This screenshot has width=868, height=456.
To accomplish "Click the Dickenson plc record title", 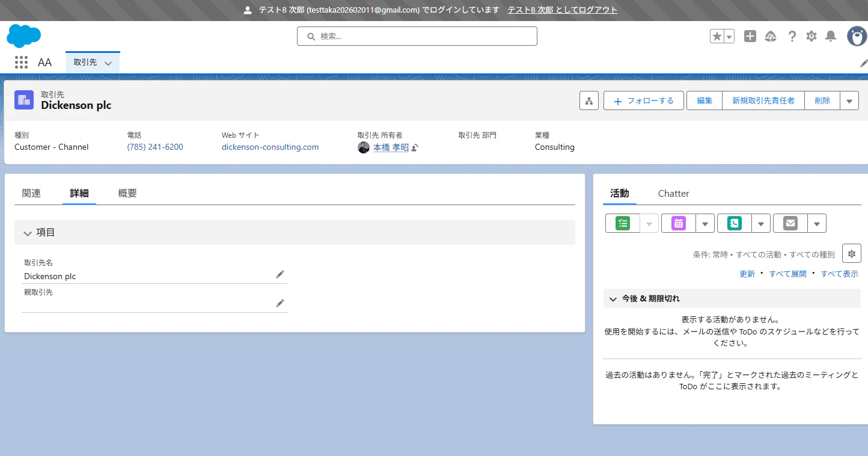I will click(x=76, y=105).
